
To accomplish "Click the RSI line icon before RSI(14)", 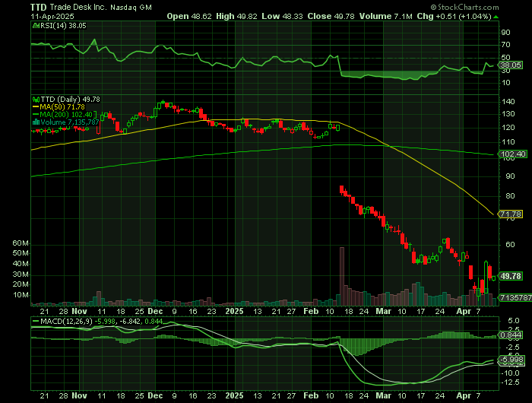I will pyautogui.click(x=36, y=25).
